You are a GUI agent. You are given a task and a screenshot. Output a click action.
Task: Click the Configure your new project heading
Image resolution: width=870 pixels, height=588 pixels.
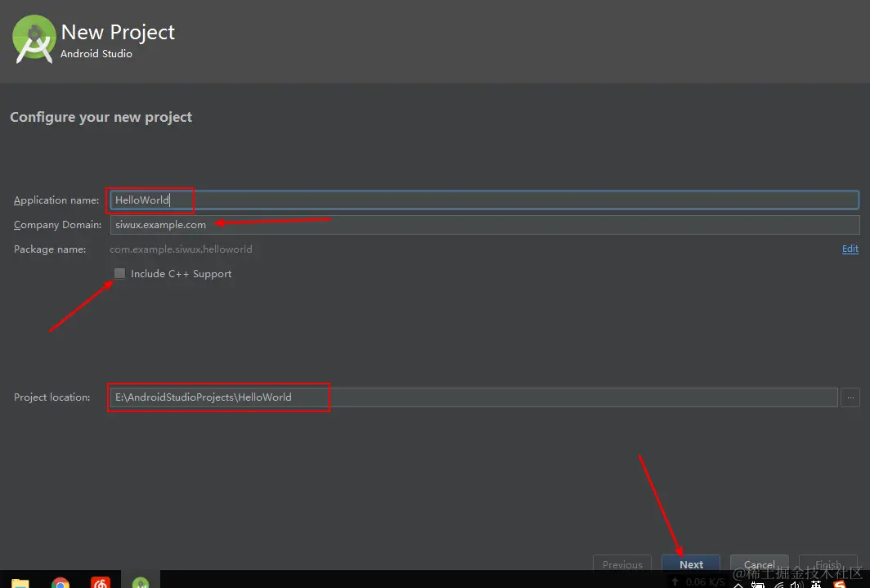101,118
